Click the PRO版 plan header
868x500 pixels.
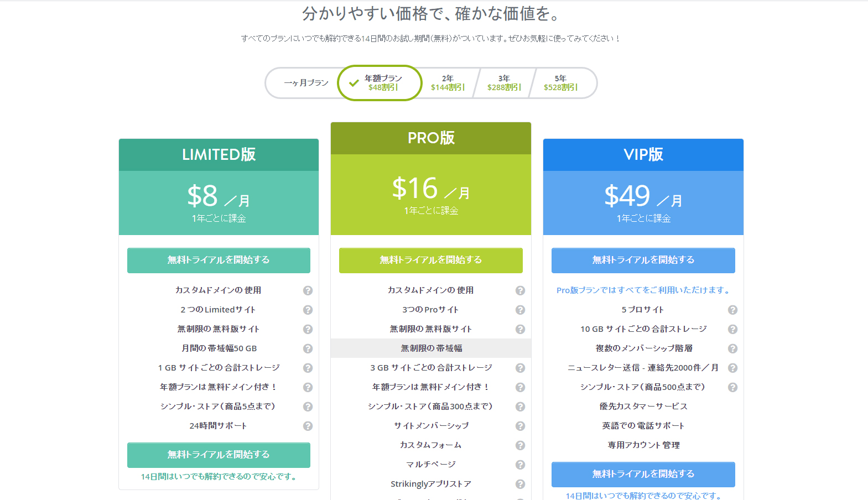[x=431, y=138]
